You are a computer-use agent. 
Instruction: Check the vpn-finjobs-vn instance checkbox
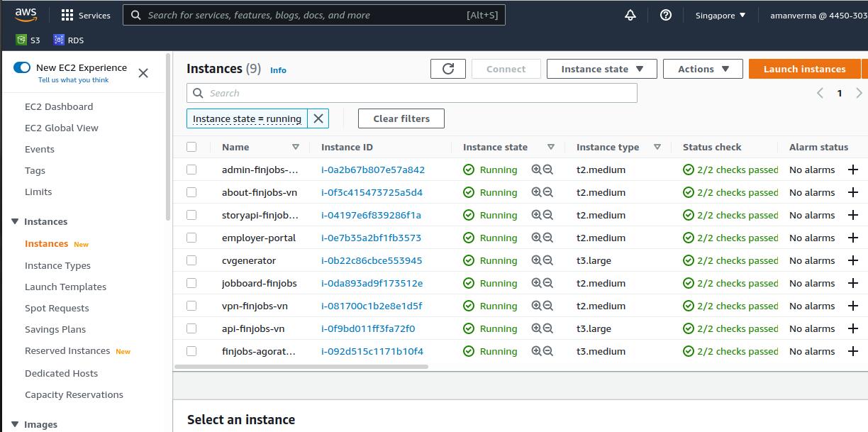click(191, 306)
